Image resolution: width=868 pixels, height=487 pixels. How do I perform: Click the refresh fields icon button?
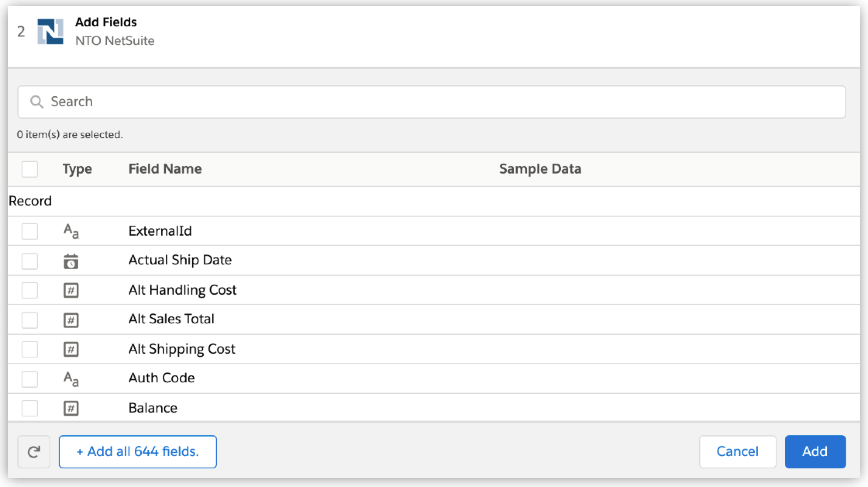pos(34,452)
